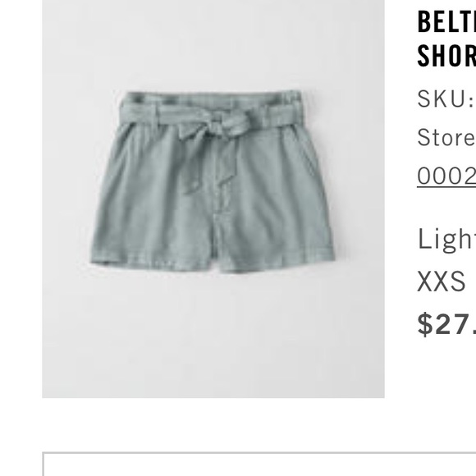Click the top border of the bottom box
The height and width of the screenshot is (476, 476).
click(259, 453)
